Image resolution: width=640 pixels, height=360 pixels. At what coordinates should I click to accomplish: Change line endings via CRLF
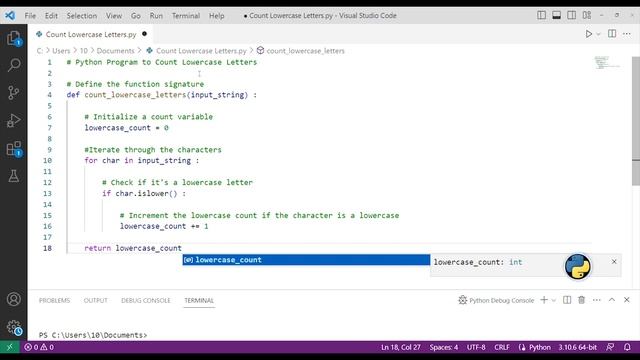pyautogui.click(x=502, y=347)
